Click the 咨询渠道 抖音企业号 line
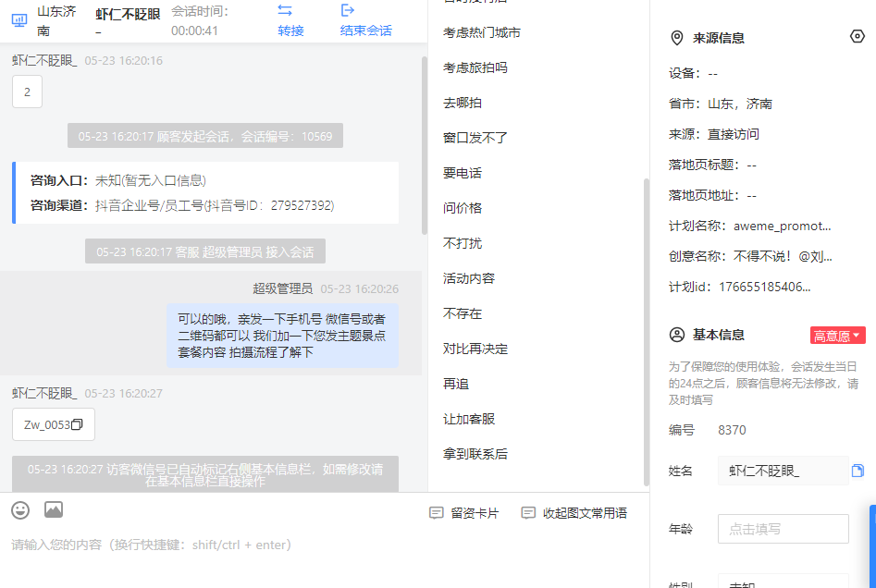Screen dimensions: 876x588 click(x=182, y=205)
